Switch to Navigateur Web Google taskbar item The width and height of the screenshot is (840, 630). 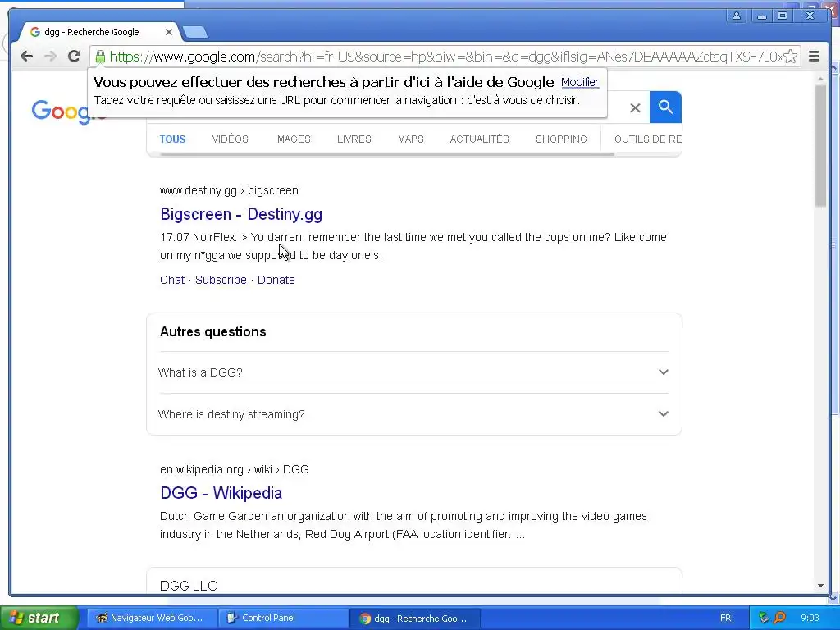coord(152,618)
